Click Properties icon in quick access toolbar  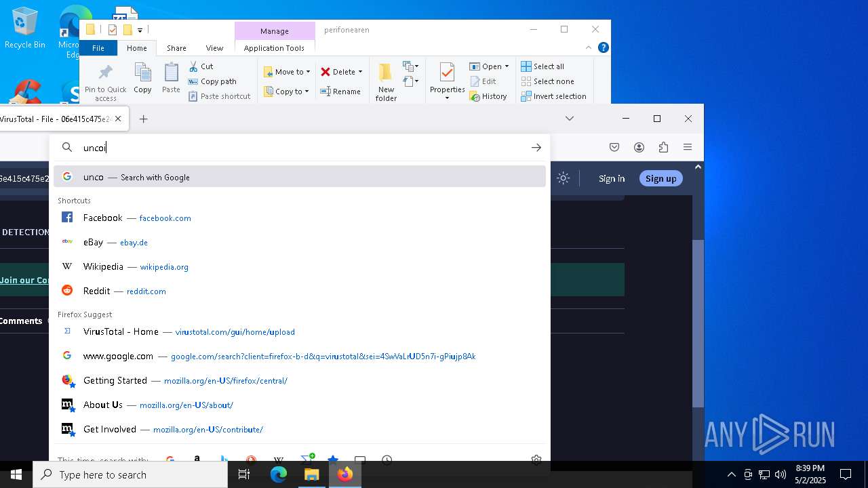coord(113,30)
